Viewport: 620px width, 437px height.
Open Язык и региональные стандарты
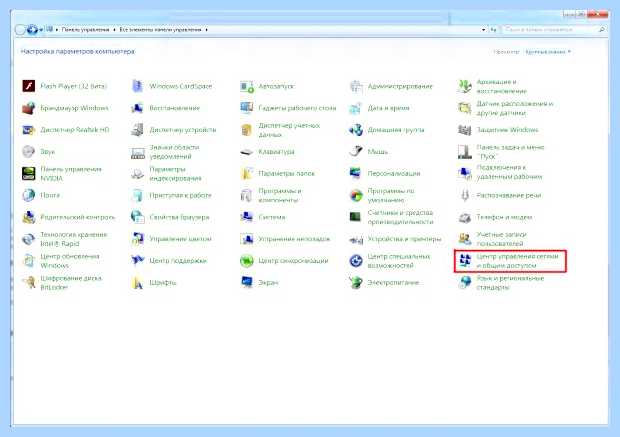pyautogui.click(x=501, y=282)
